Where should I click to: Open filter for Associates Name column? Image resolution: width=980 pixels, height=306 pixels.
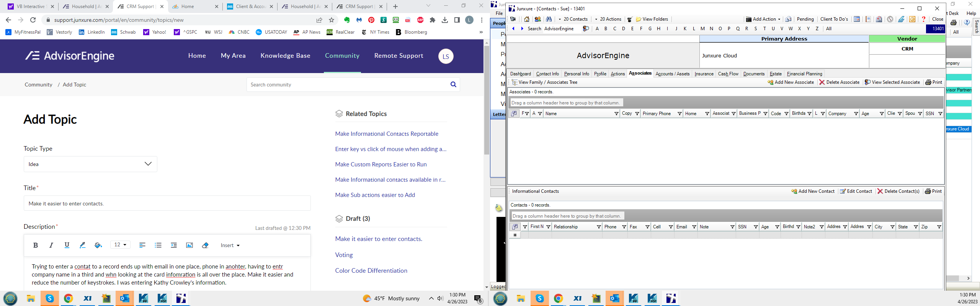coord(616,114)
